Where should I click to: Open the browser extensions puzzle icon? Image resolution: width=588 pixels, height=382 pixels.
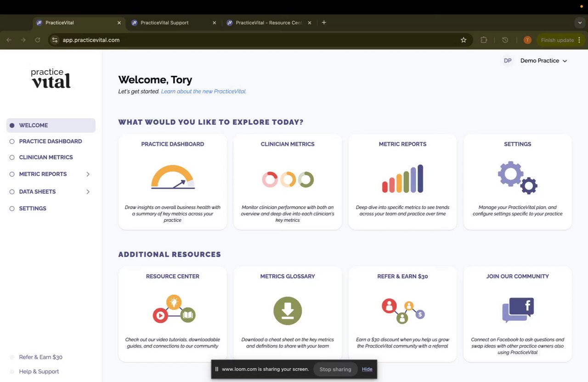pyautogui.click(x=484, y=40)
